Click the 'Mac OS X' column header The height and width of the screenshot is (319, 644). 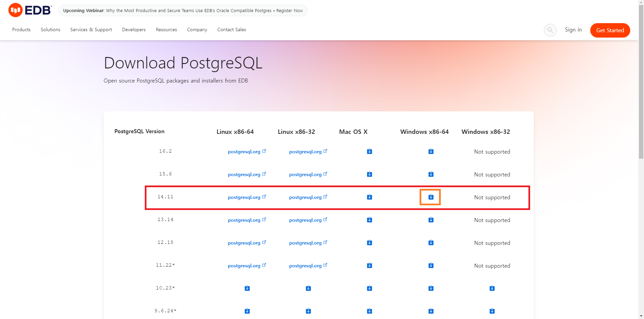click(x=353, y=132)
